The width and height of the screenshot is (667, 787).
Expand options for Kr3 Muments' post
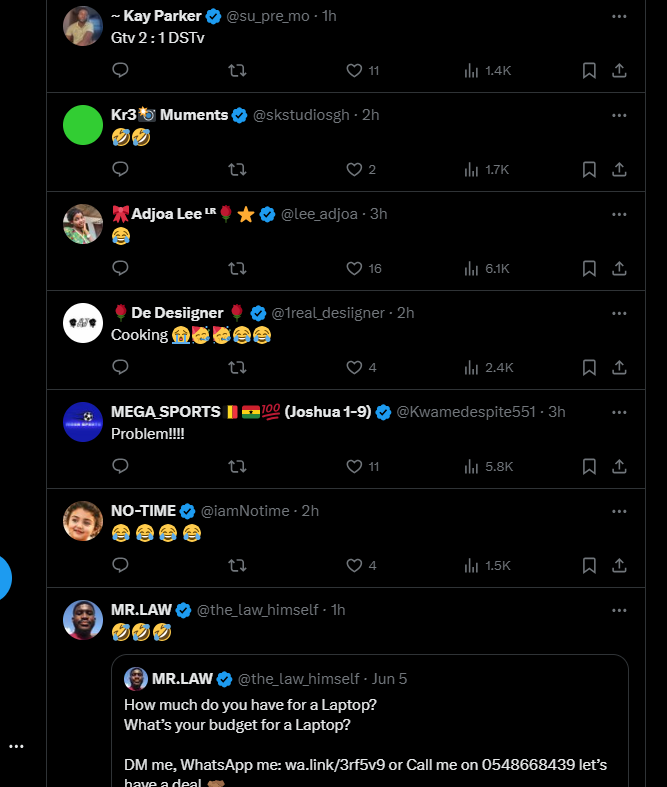point(619,115)
